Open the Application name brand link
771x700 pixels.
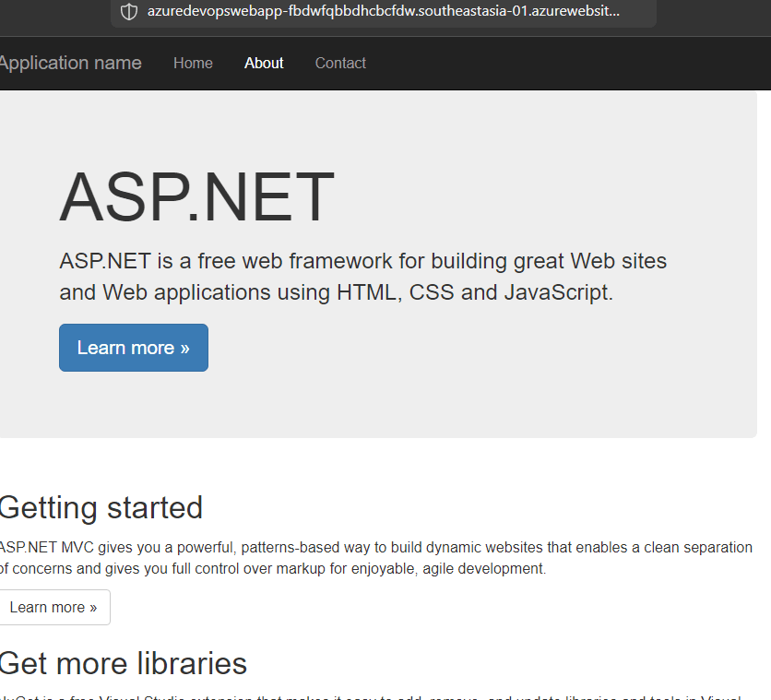(x=70, y=63)
